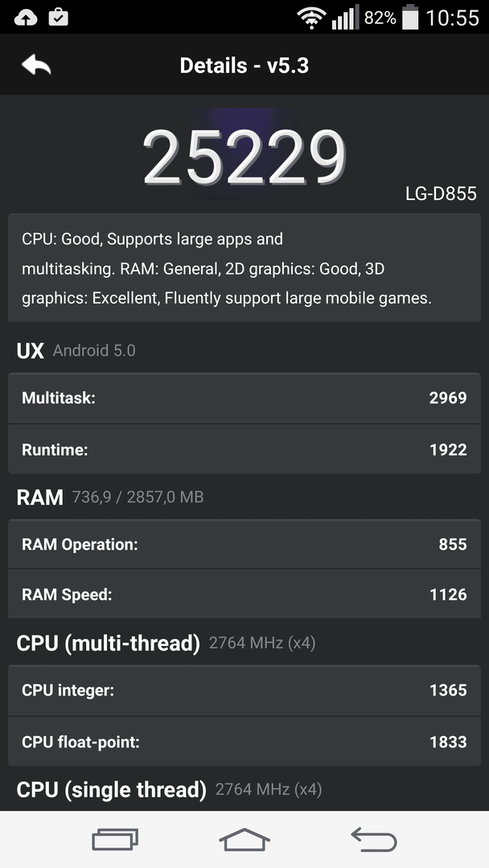Tap the total score 25229
Screen dimensions: 489x868
244,158
